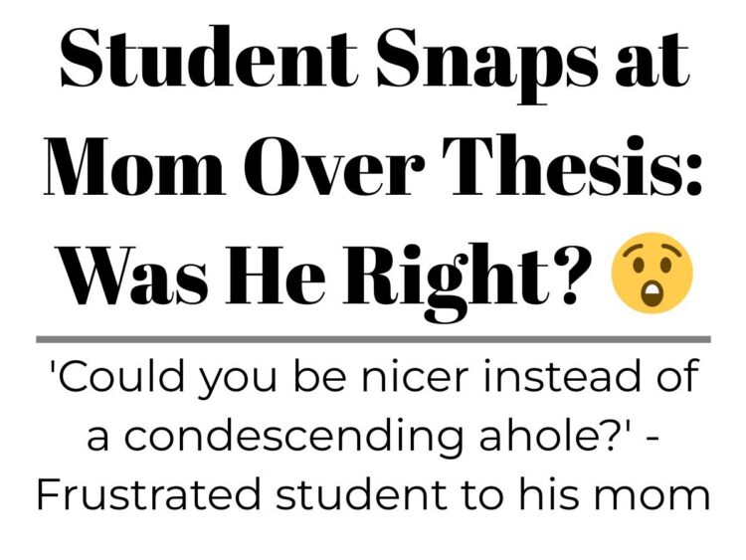Click the word 'He' in the headline

[x=275, y=275]
